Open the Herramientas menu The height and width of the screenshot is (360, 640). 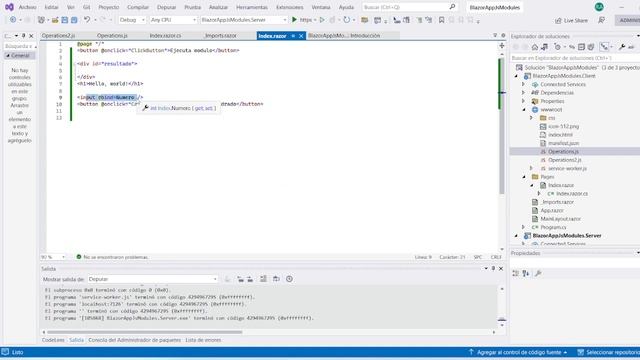pos(252,7)
